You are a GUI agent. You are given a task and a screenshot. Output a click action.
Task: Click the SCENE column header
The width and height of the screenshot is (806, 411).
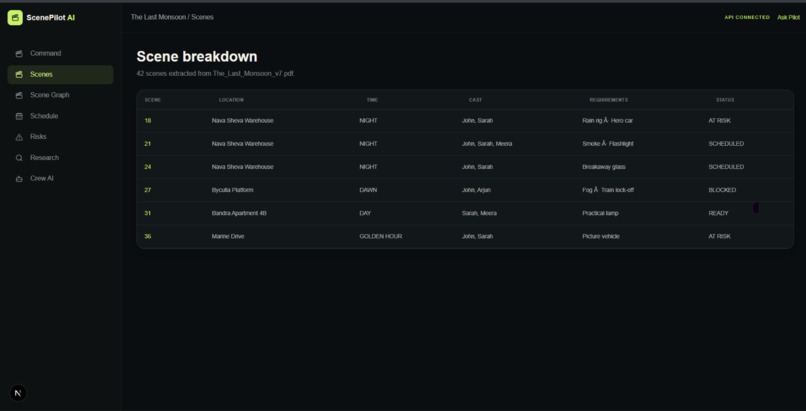pyautogui.click(x=153, y=100)
